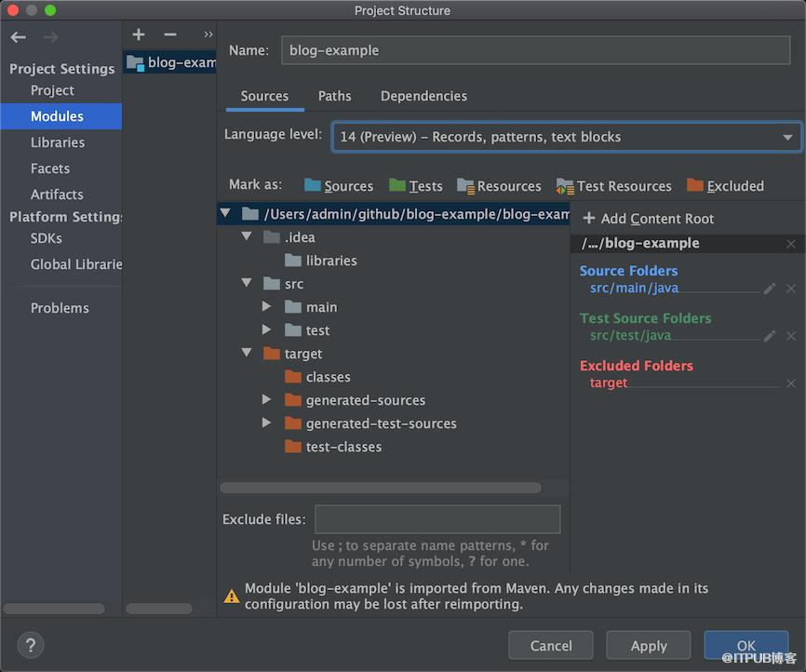Click the Exclude files input field

pyautogui.click(x=437, y=519)
